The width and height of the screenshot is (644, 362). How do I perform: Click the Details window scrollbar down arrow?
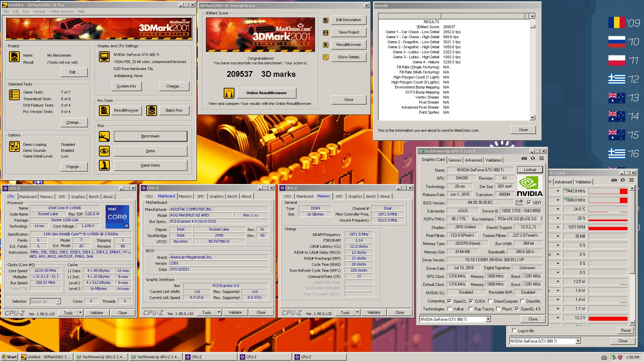532,118
